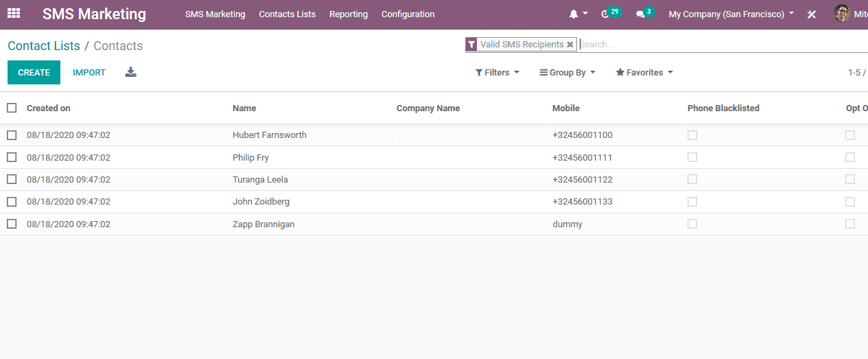Select the Hubert Farnsworth row checkbox
The width and height of the screenshot is (868, 359).
tap(12, 135)
